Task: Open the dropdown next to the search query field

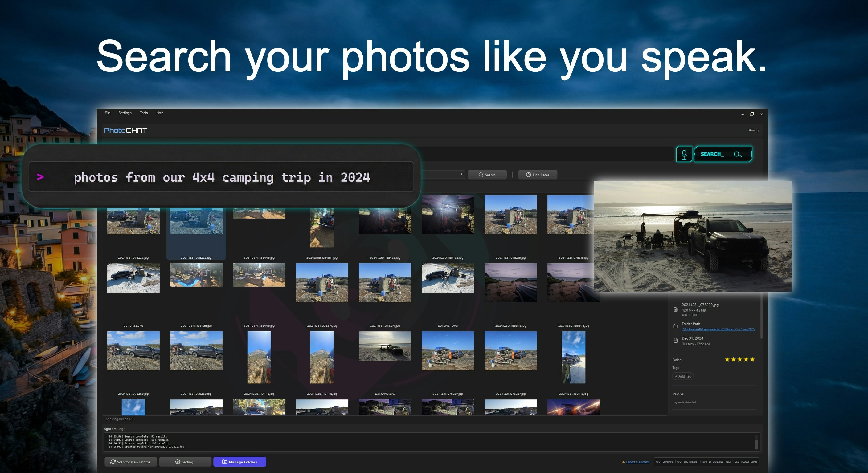Action: point(462,174)
